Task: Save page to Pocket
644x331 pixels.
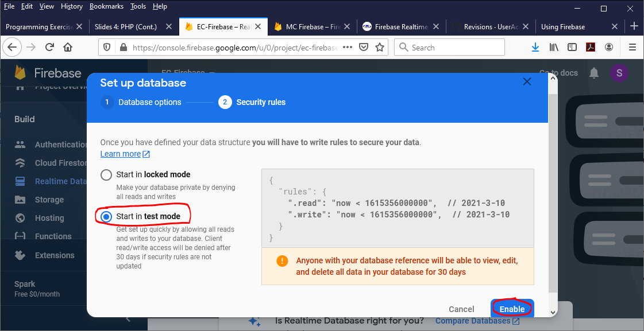Action: (363, 48)
